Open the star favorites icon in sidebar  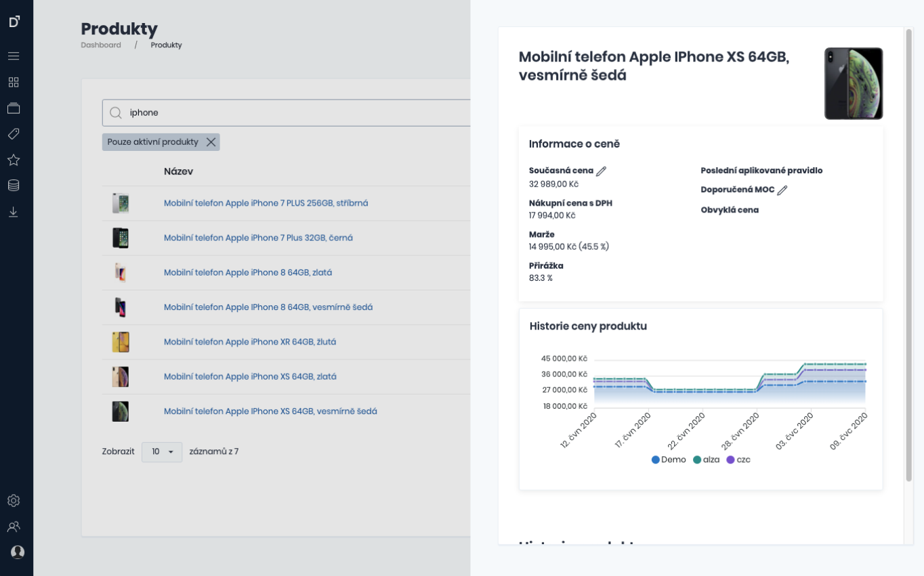[x=14, y=160]
